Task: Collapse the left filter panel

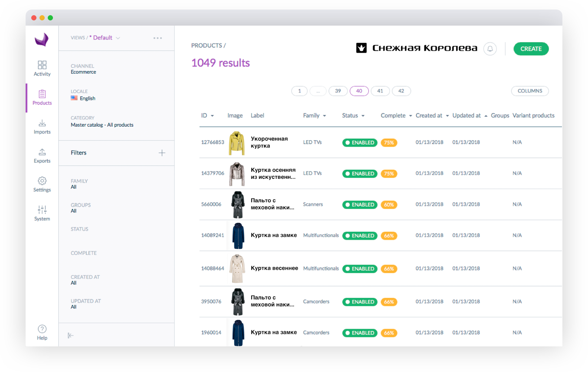Action: point(71,335)
